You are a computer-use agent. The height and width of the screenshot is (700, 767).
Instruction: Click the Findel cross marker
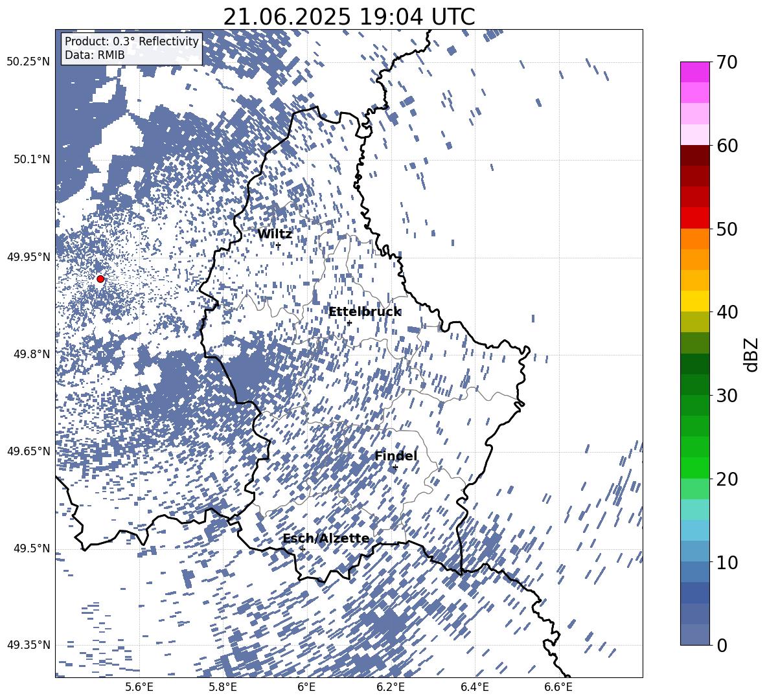[395, 468]
